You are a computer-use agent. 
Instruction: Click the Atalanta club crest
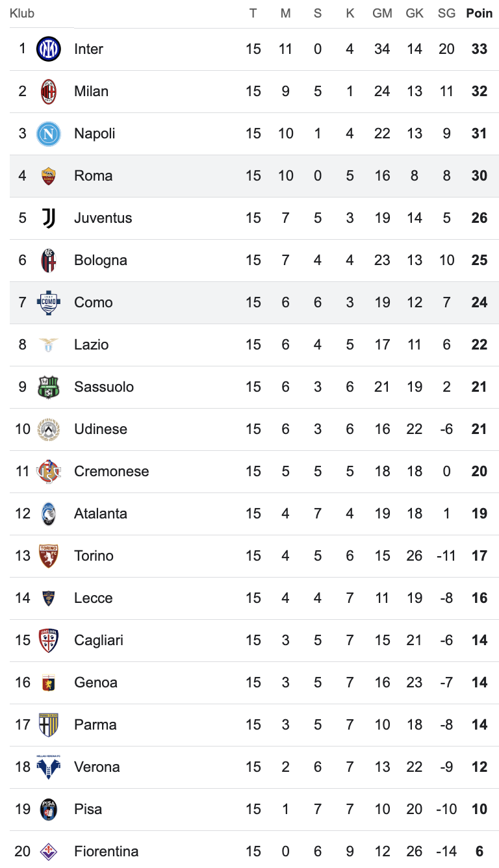[x=49, y=514]
